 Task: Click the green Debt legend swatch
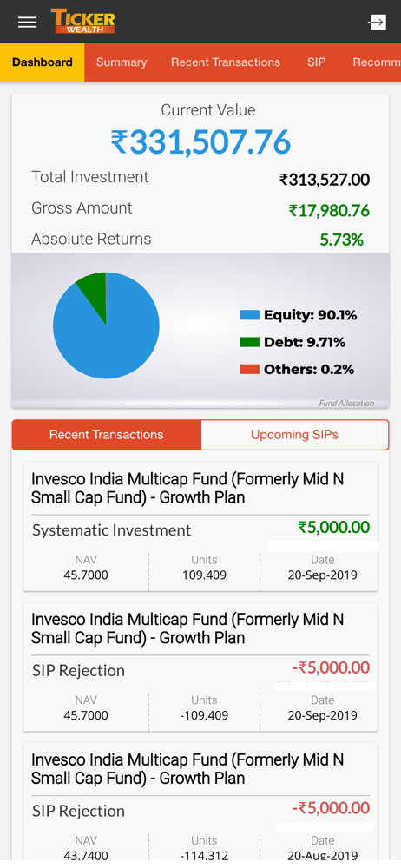click(x=249, y=343)
